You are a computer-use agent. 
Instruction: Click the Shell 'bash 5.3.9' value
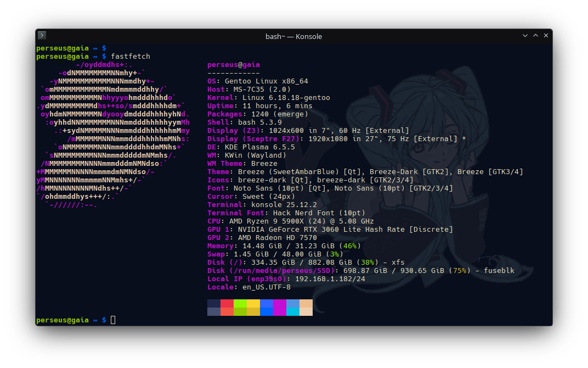click(260, 122)
